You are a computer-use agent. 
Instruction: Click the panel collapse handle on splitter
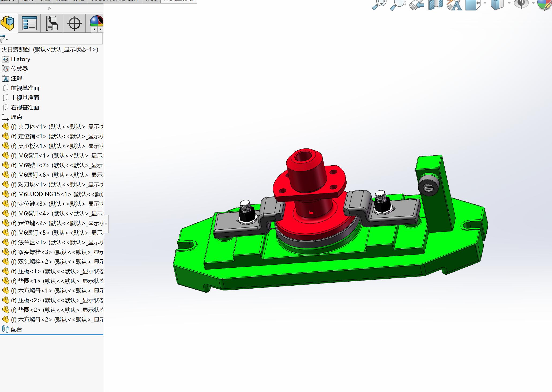point(106,224)
